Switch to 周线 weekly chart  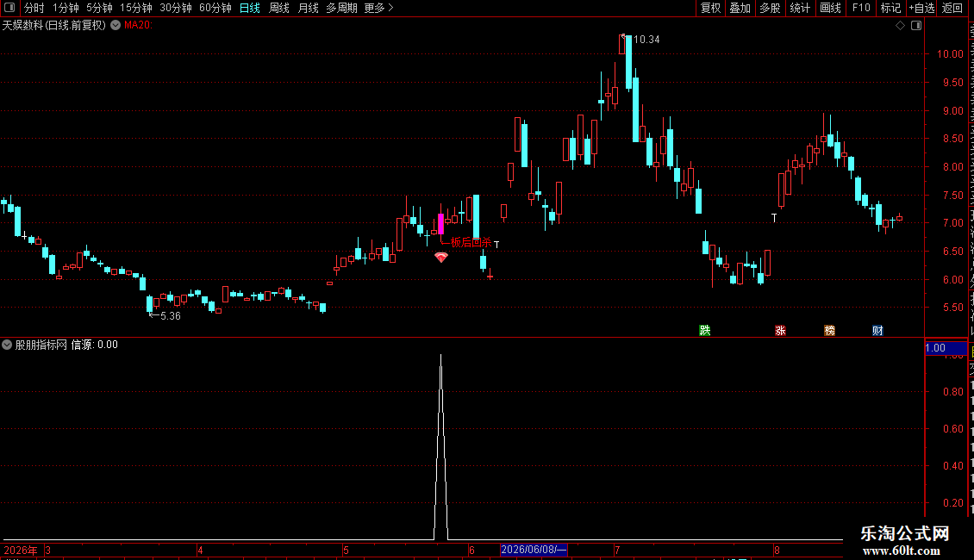click(279, 8)
